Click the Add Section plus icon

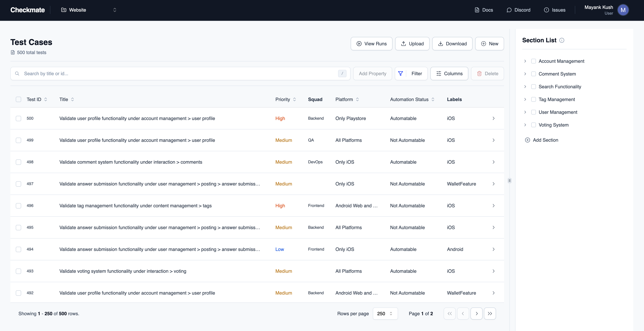point(528,140)
